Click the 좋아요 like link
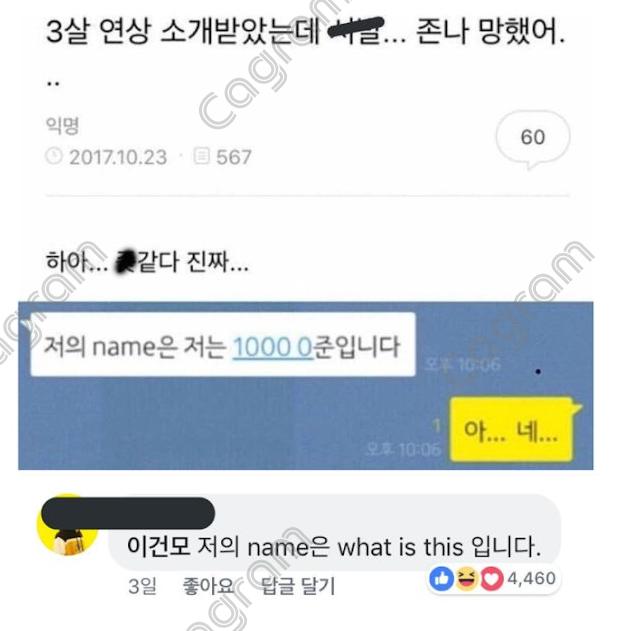 coord(208,586)
